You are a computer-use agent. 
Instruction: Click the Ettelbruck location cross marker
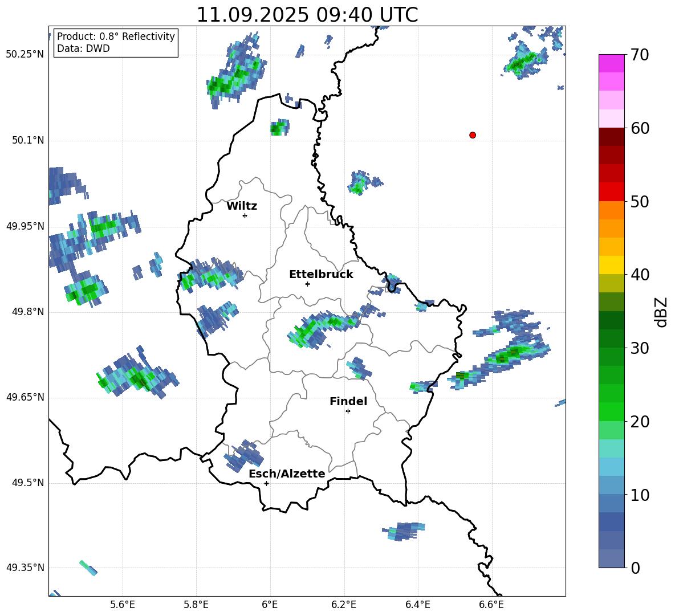coord(307,284)
